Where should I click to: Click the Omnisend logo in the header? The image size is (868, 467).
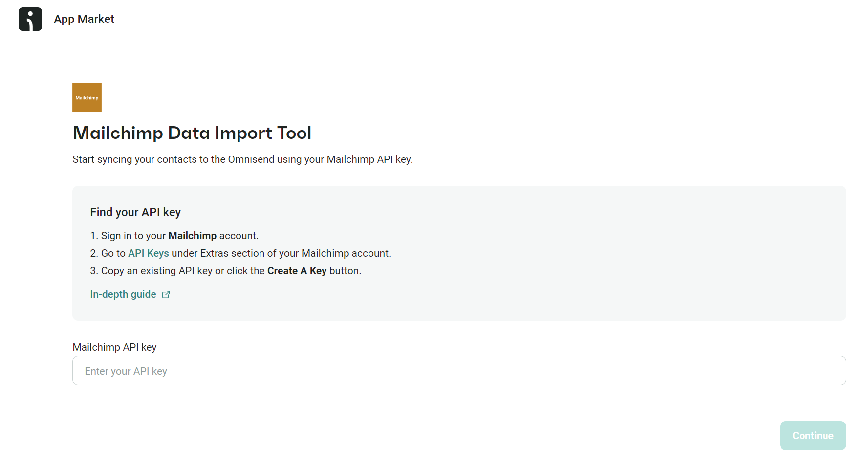[x=30, y=19]
